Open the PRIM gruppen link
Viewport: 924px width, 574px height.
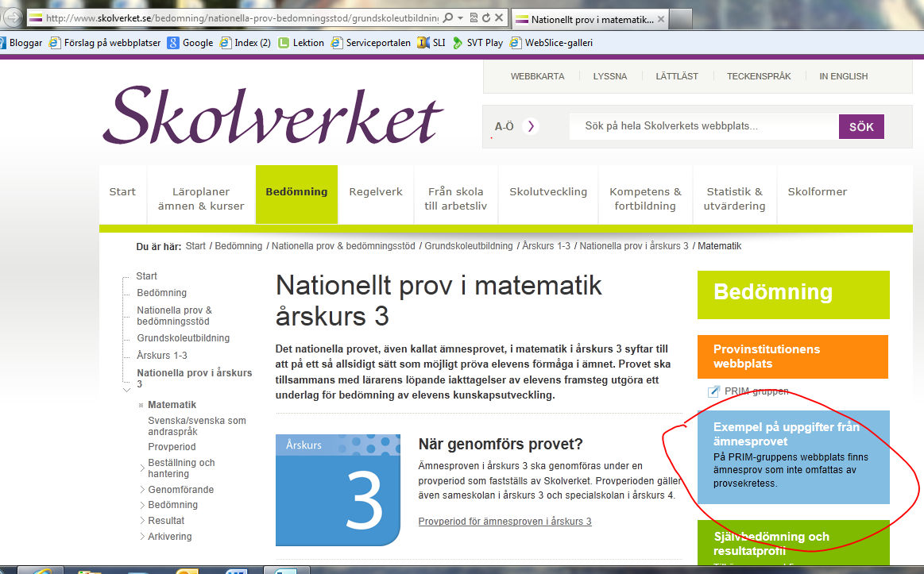pos(756,391)
